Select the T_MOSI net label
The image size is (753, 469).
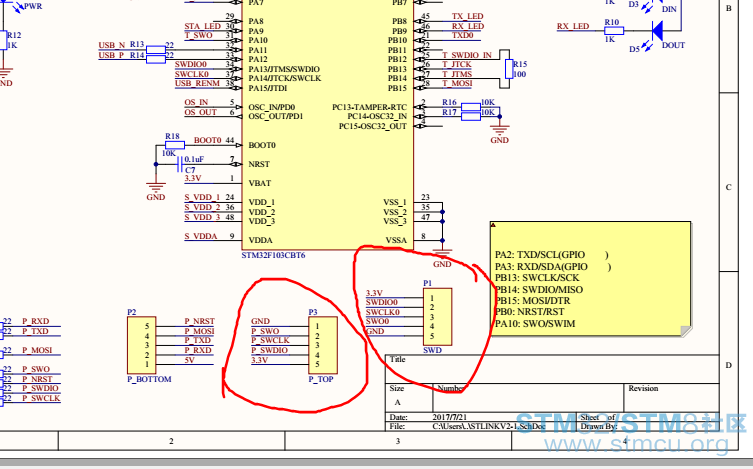click(x=457, y=84)
